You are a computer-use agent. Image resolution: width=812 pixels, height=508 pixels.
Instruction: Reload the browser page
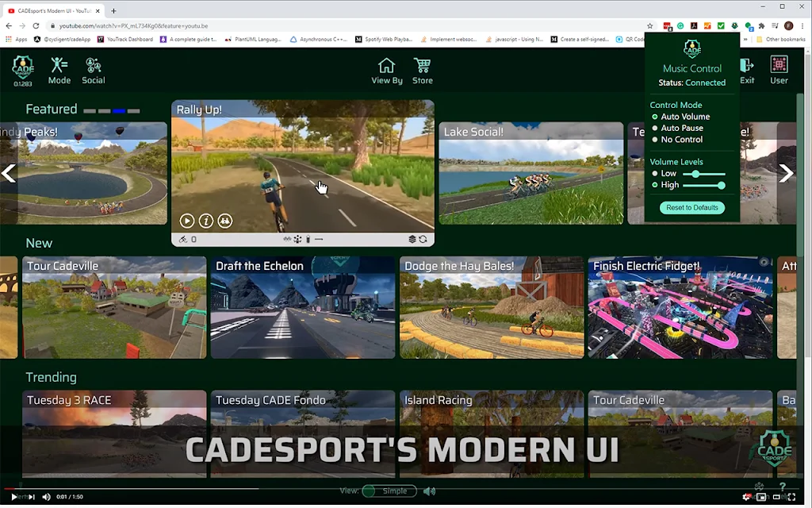36,25
